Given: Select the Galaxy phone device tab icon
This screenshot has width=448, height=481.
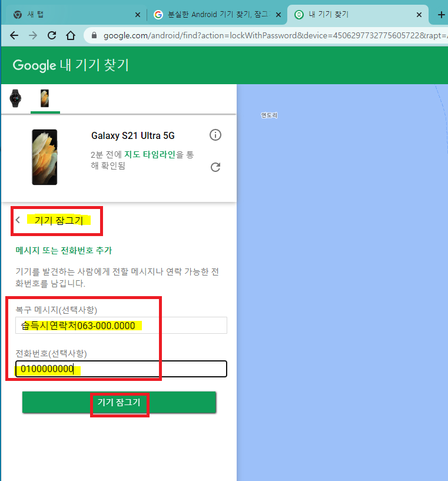Looking at the screenshot, I should [45, 98].
